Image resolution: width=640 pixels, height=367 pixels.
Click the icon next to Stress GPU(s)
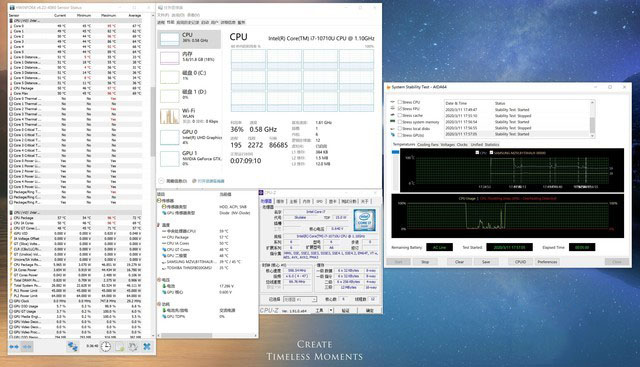tap(393, 135)
